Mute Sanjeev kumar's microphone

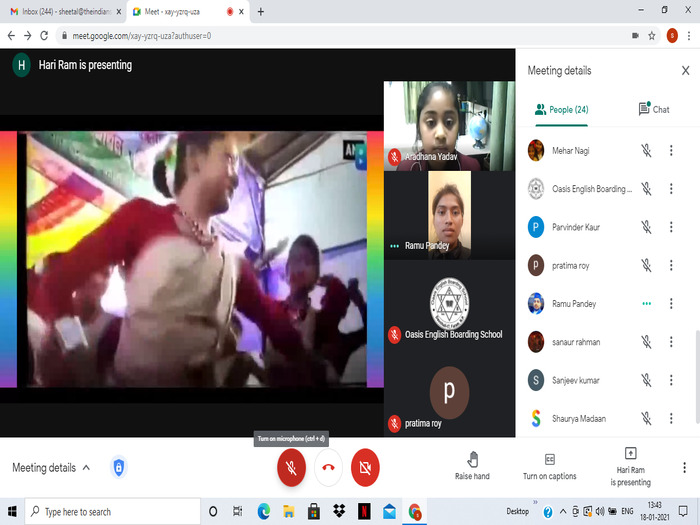pos(646,380)
